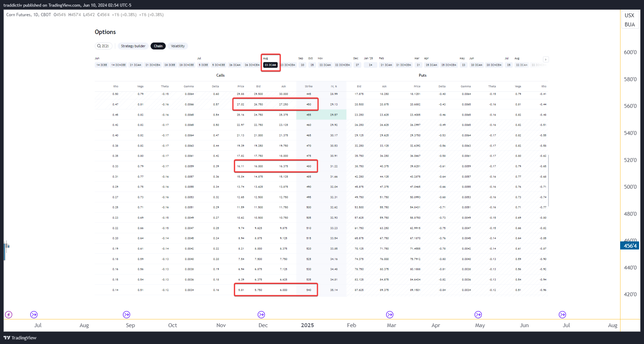Click the USX BUA currency label

click(x=630, y=20)
